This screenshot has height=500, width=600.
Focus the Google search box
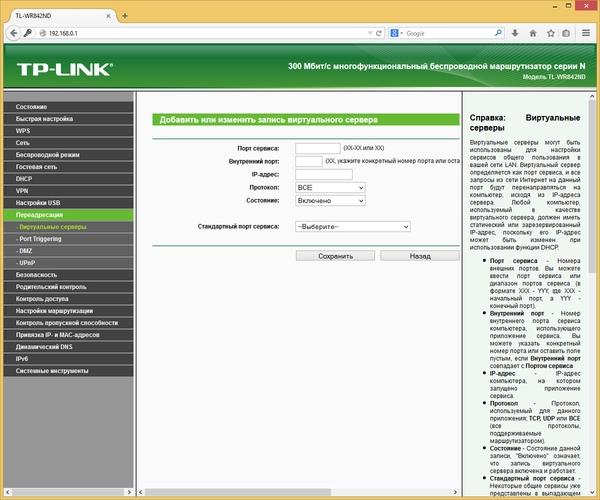[x=449, y=33]
